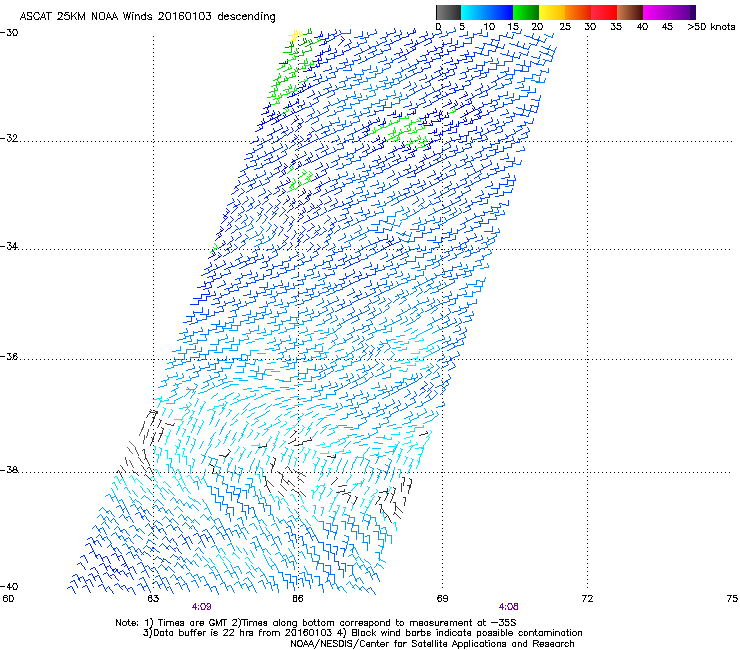Click the longitude label '63'
740x650 pixels.
[x=153, y=599]
